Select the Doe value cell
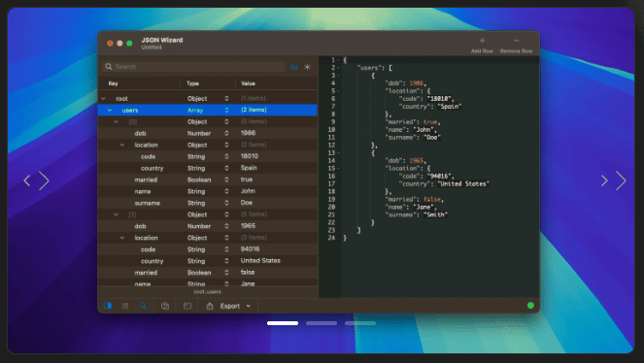 point(247,203)
